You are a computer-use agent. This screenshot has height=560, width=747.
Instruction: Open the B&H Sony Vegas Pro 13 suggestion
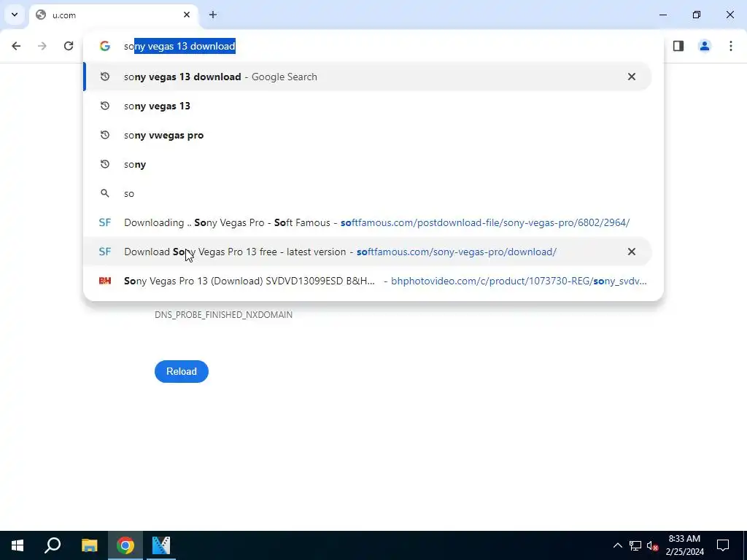[368, 281]
